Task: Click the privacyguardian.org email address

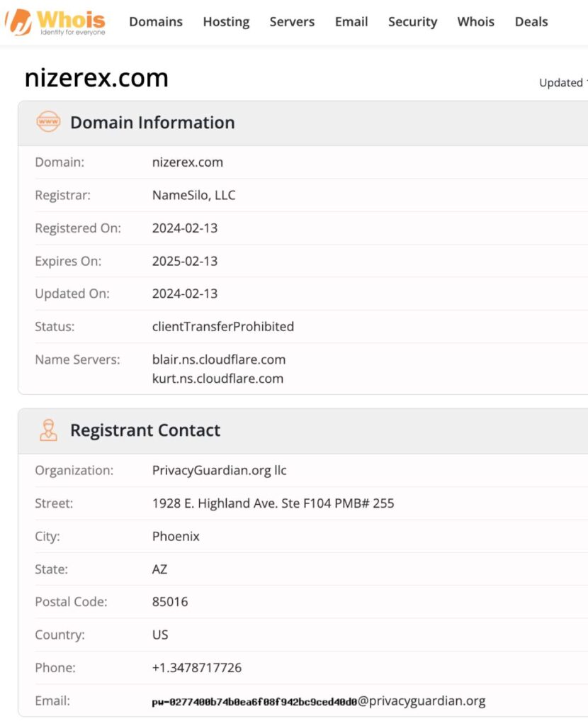Action: click(x=319, y=700)
